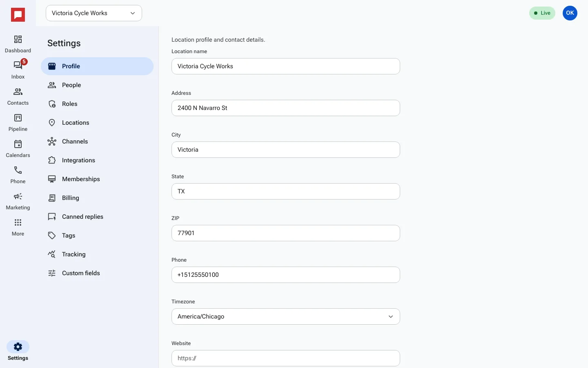Click the Phone number input field
This screenshot has width=588, height=368.
tap(286, 275)
